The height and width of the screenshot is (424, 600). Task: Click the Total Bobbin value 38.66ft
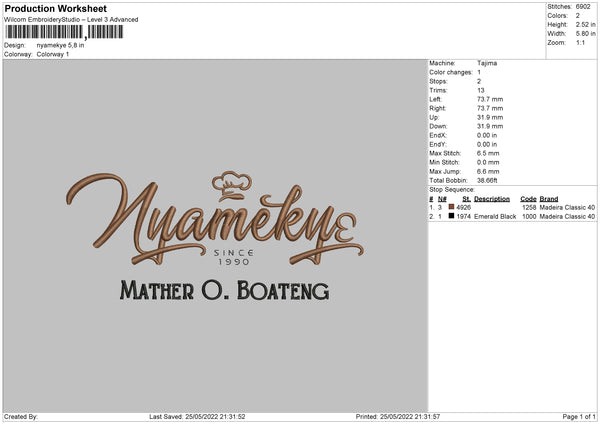487,181
